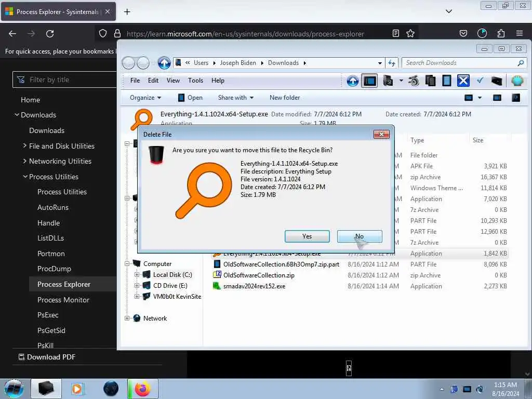Expand CD Drive (E:) tree node
The height and width of the screenshot is (399, 532).
(137, 285)
